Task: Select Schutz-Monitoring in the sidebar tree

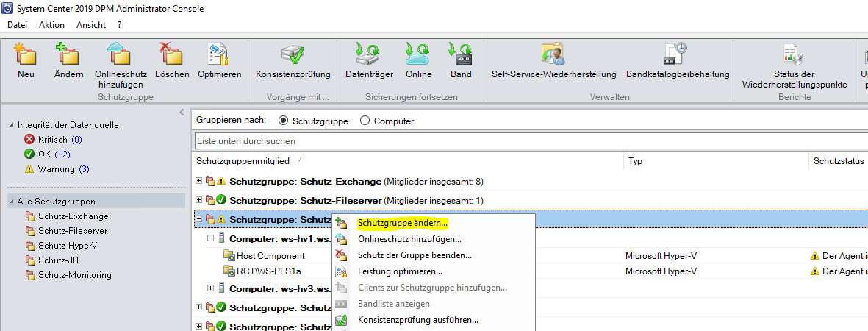Action: coord(75,275)
